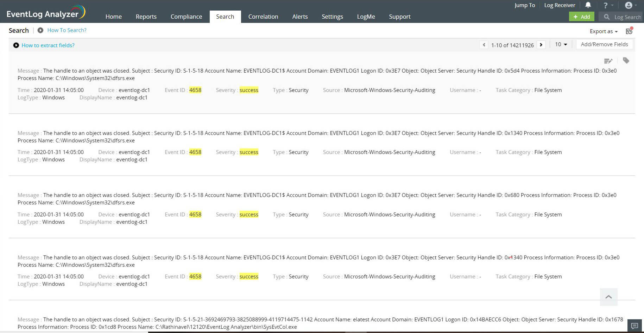Go to the next results page
The image size is (644, 333).
point(541,45)
